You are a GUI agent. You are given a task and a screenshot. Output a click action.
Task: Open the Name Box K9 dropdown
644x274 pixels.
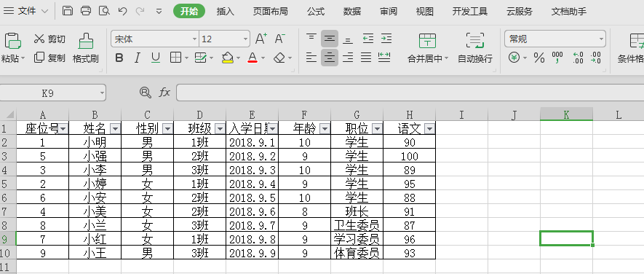pos(102,93)
